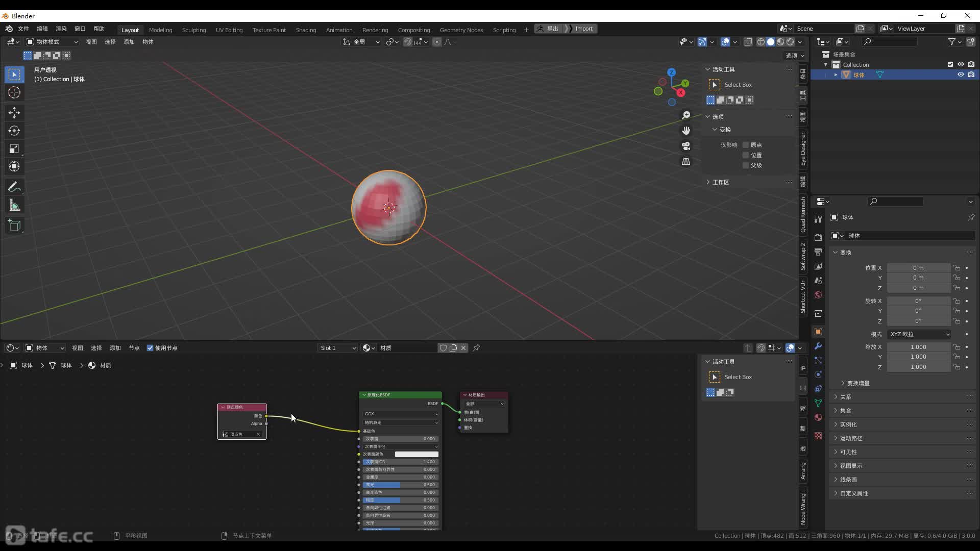
Task: Toggle X-ray display
Action: click(x=748, y=42)
